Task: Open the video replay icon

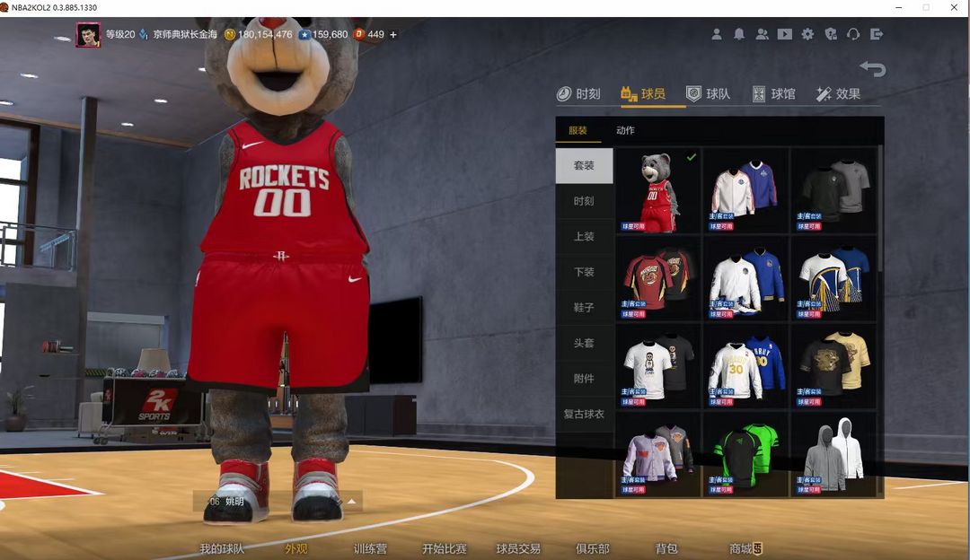Action: point(785,35)
